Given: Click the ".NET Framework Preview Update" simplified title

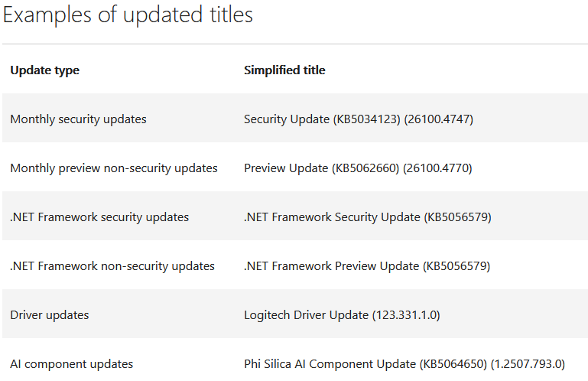Looking at the screenshot, I should 331,266.
